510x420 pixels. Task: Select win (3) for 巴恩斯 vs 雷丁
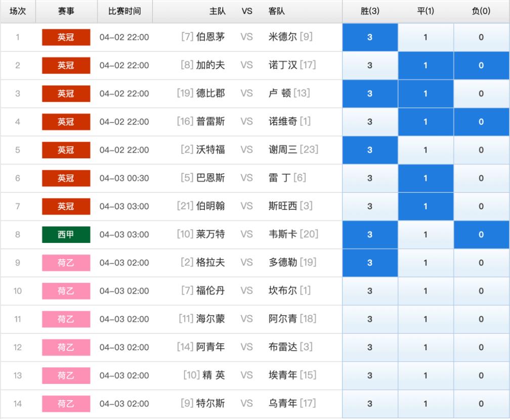[370, 178]
